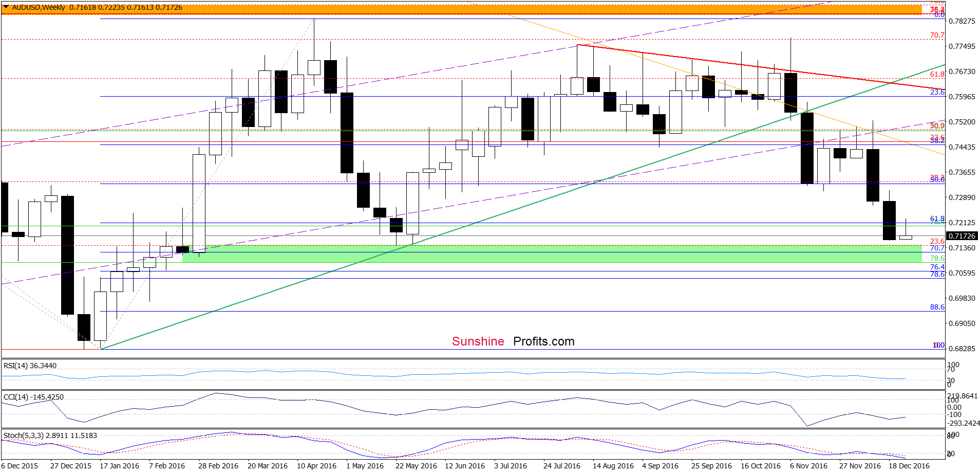Click the 0.78275 price axis label
The image size is (980, 473).
[x=962, y=21]
